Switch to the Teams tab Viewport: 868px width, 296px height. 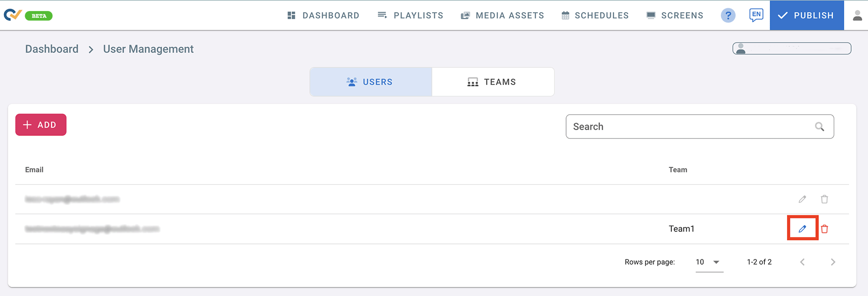pos(492,82)
